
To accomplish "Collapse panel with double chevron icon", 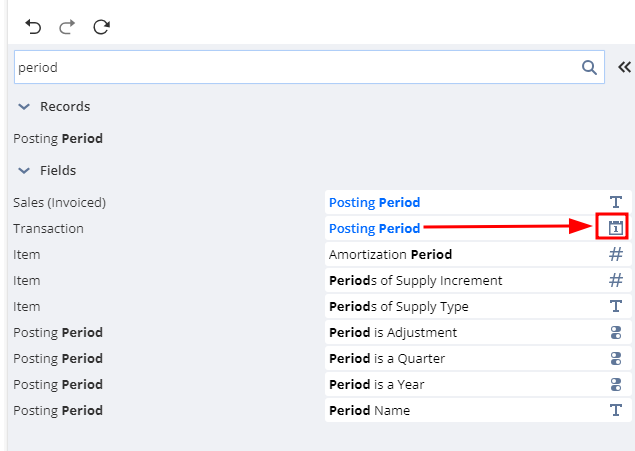I will click(624, 68).
